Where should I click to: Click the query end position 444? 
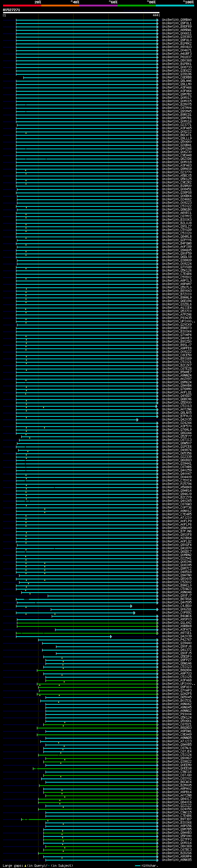[x=155, y=15]
